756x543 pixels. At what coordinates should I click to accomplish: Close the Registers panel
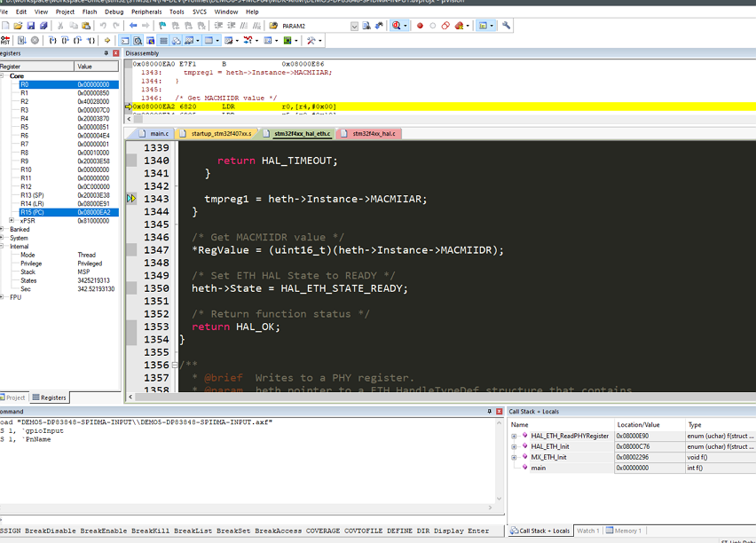click(x=115, y=53)
